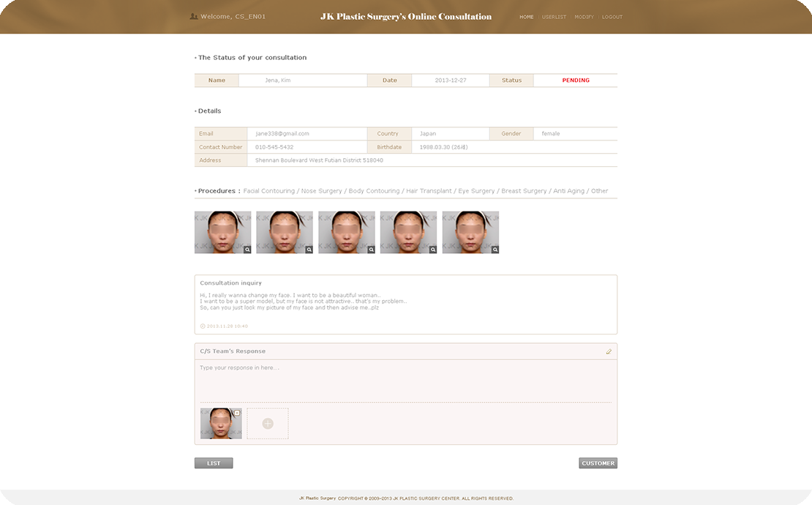The height and width of the screenshot is (505, 812).
Task: Select MODIFY in the header navigation
Action: [x=584, y=17]
